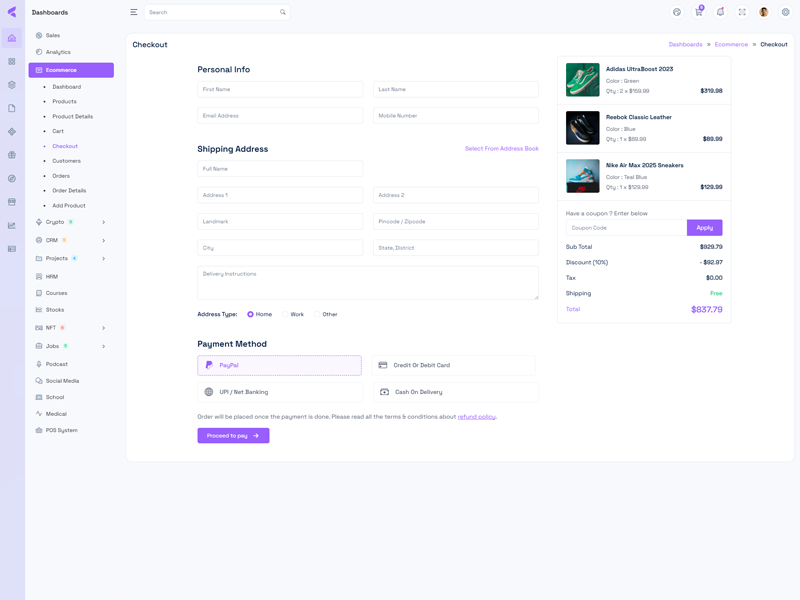Apply the coupon code

[704, 228]
